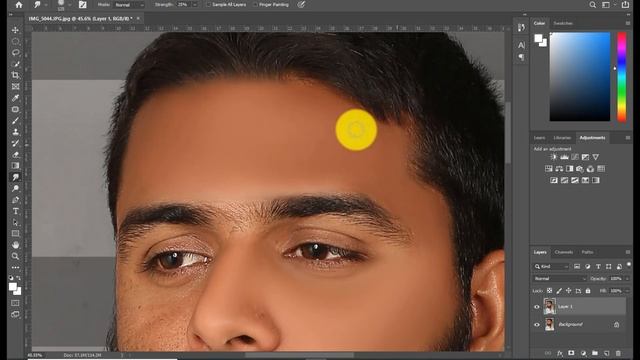Enable Finger Painting checkbox
Viewport: 640px width, 360px height.
coord(256,5)
